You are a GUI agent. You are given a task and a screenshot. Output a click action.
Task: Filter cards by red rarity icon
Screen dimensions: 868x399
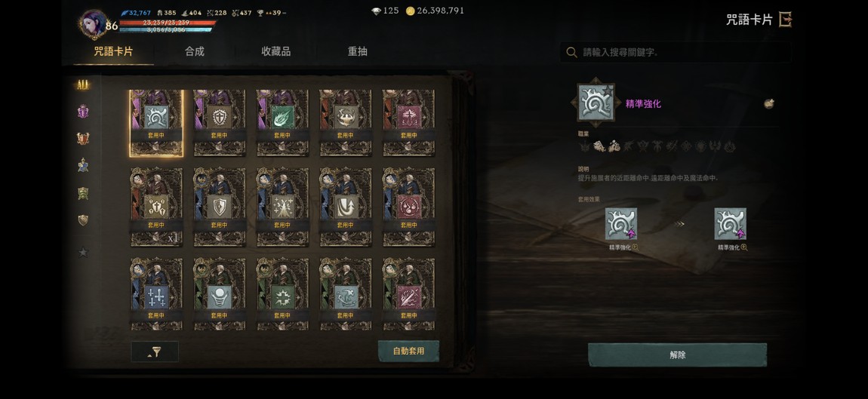coord(83,138)
